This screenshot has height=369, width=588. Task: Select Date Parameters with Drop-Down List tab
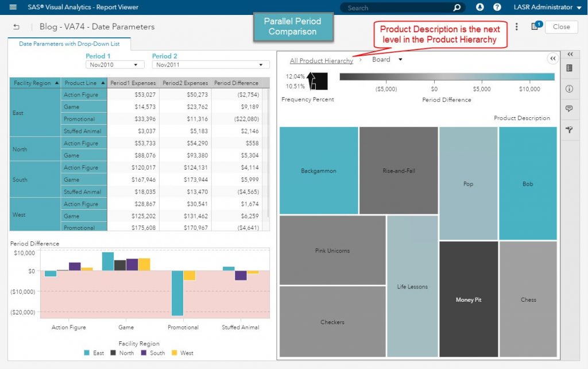(69, 44)
